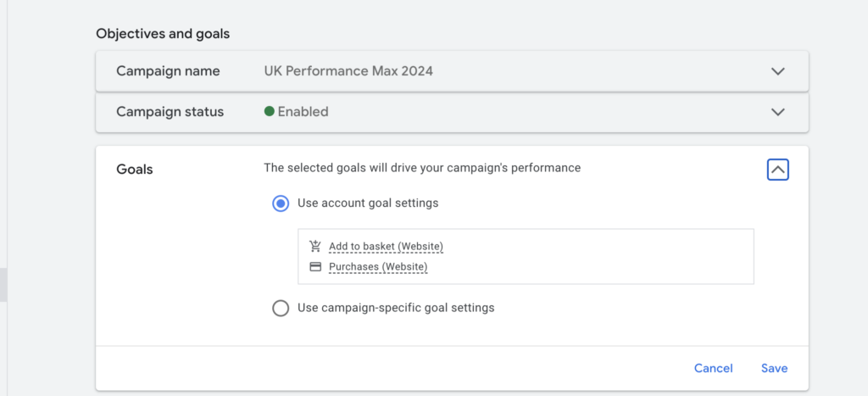Click the UK Performance Max 2024 campaign name
Screen dimensions: 868x396
click(x=348, y=71)
